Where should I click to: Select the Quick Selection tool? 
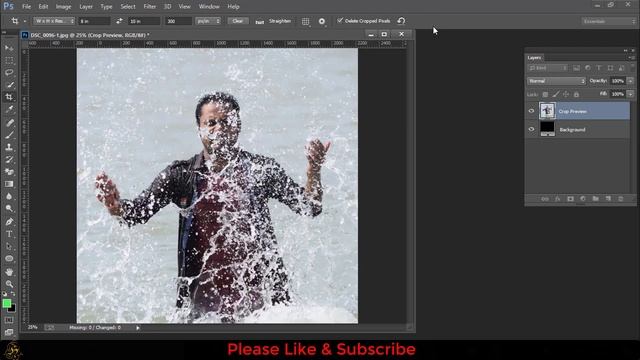pos(9,85)
